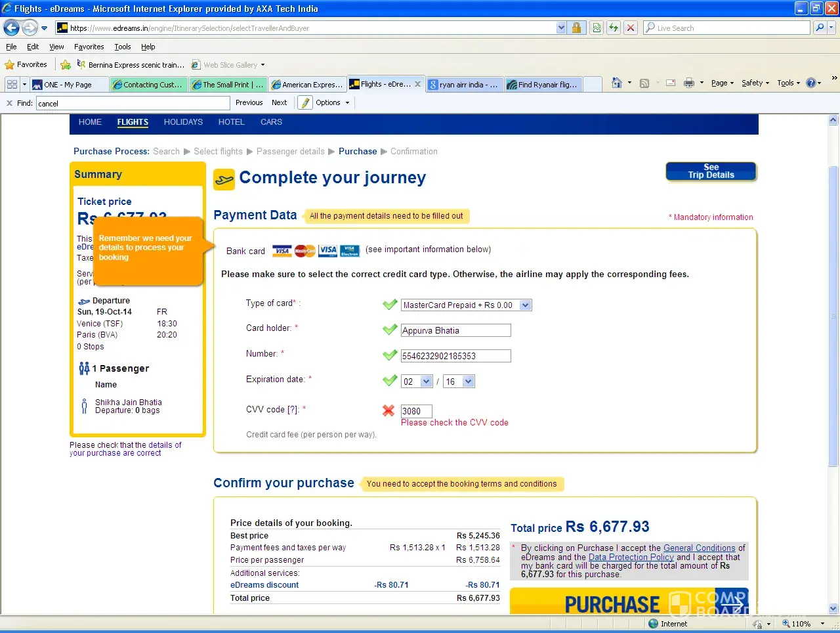Open the expiration year dropdown
The image size is (840, 633).
click(x=468, y=382)
